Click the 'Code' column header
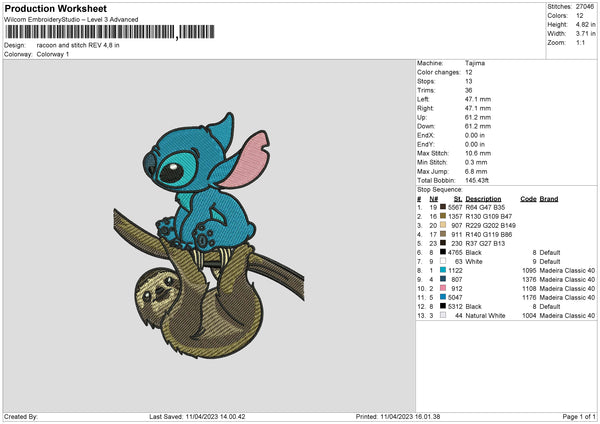Image resolution: width=600 pixels, height=424 pixels. coord(528,199)
